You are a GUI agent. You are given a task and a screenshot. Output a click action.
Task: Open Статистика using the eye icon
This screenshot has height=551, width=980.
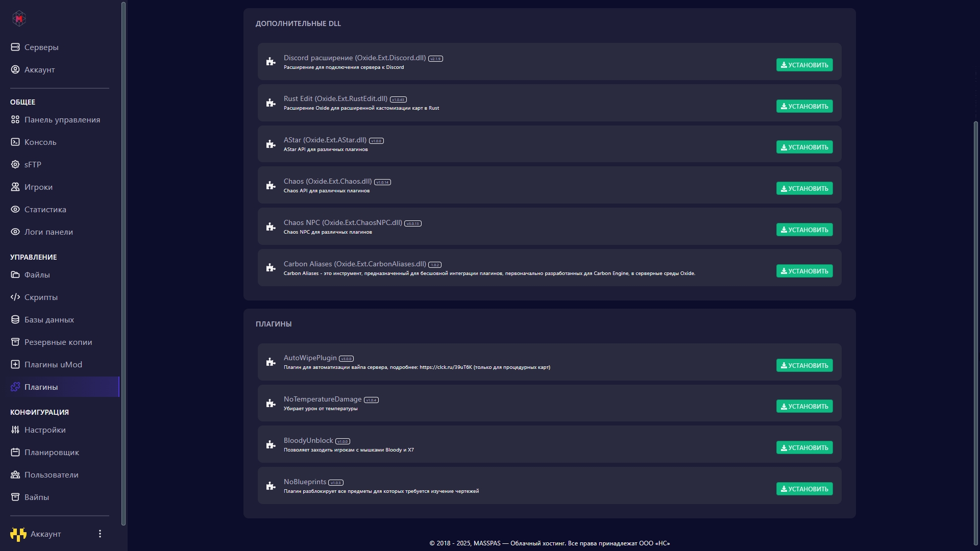click(x=15, y=209)
